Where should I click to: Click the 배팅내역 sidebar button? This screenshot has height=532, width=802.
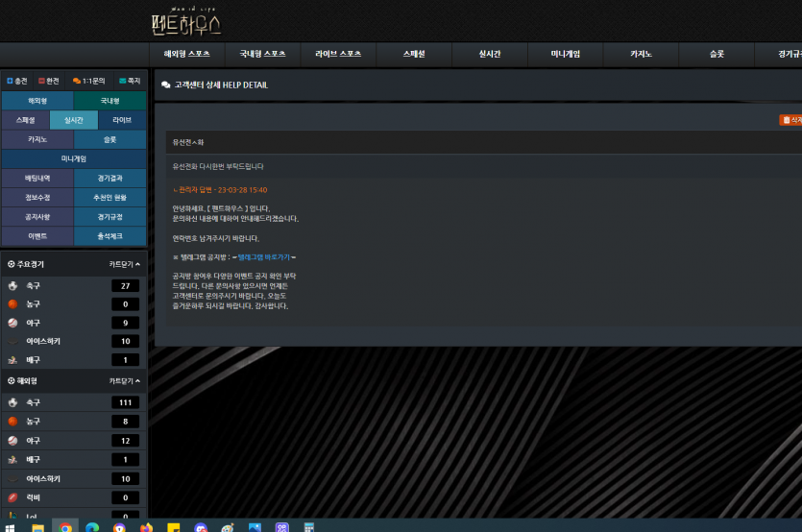point(37,179)
